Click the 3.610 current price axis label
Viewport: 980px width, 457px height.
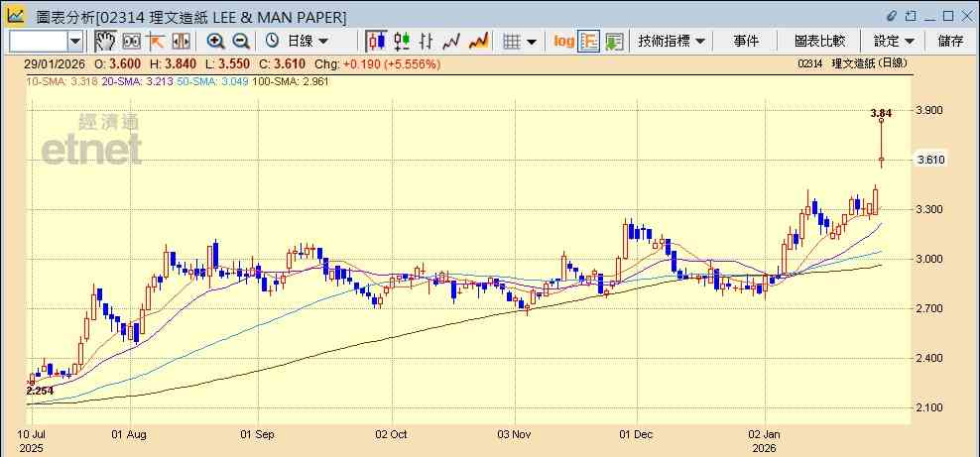(x=930, y=160)
